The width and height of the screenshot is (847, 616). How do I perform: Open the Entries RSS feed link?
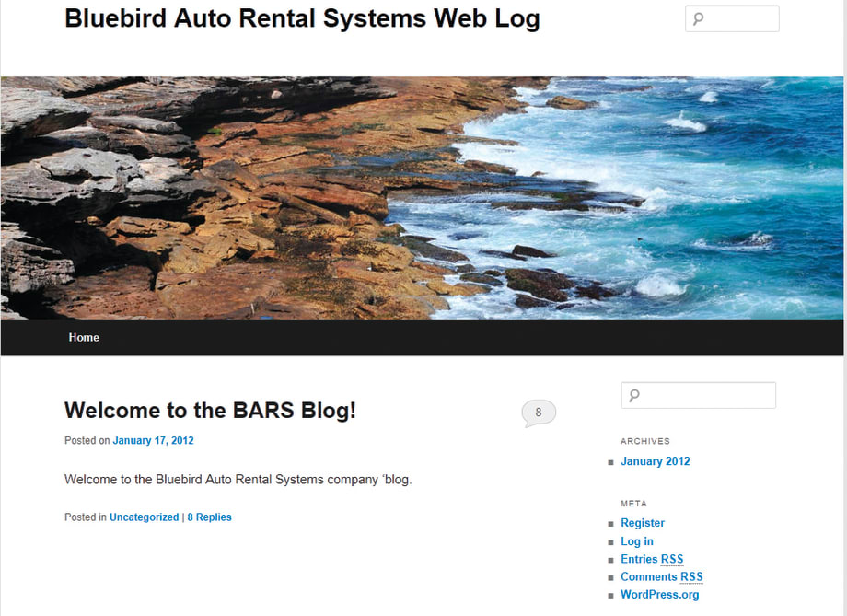tap(652, 559)
